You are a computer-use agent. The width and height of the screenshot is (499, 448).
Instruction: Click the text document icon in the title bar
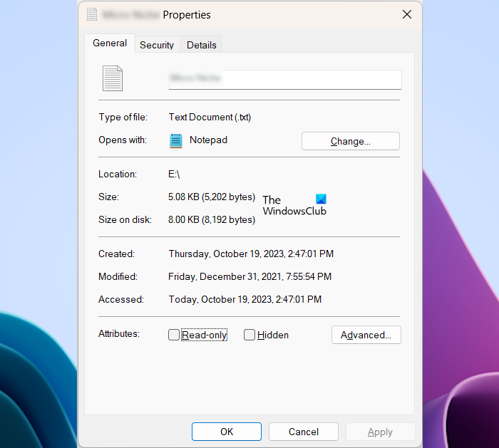[x=92, y=14]
